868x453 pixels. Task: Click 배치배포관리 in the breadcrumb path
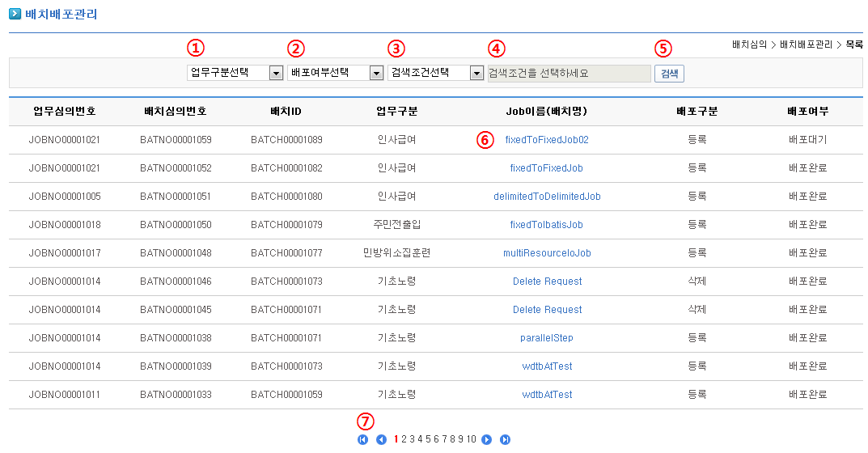(x=805, y=44)
